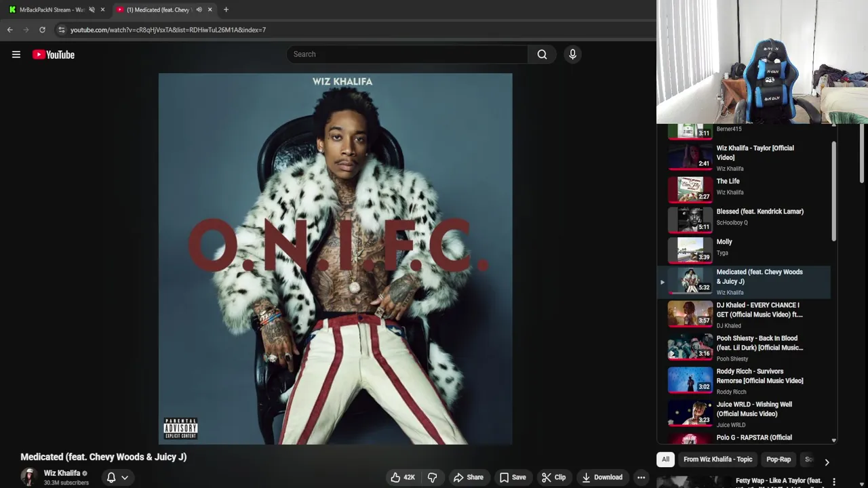The image size is (868, 488).
Task: Show more filter chips with right arrow
Action: click(x=827, y=462)
